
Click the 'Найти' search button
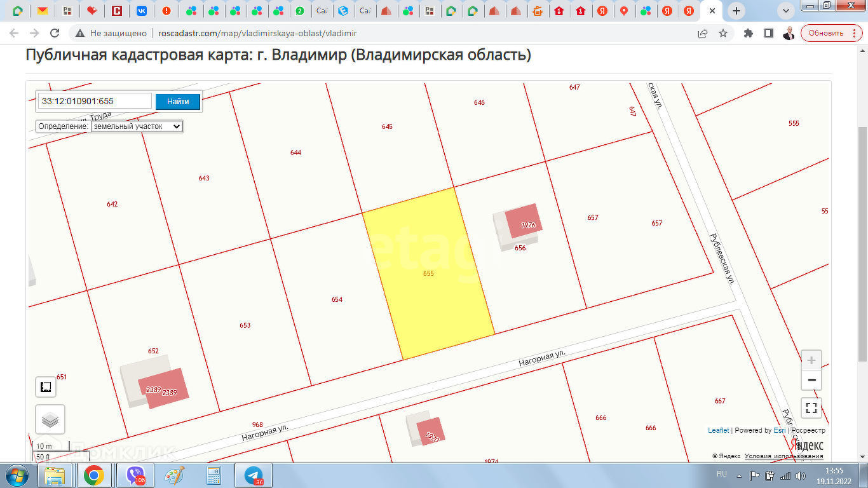tap(178, 101)
